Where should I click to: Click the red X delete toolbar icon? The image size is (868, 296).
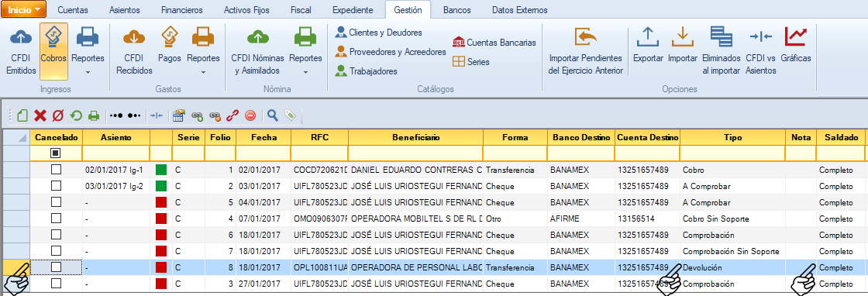click(40, 115)
